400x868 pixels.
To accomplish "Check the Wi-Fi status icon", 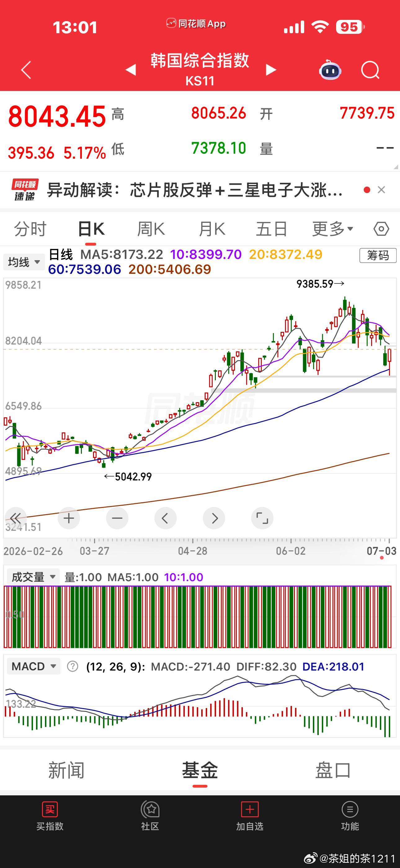I will click(x=320, y=26).
